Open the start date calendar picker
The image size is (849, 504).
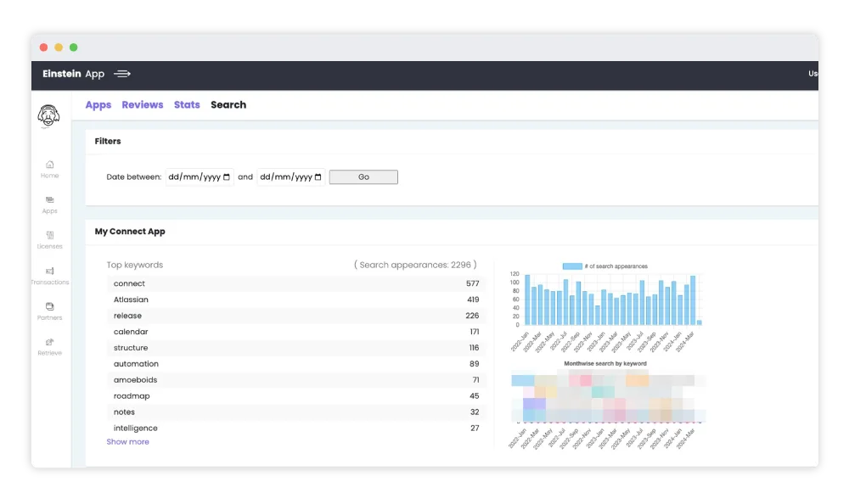(227, 177)
